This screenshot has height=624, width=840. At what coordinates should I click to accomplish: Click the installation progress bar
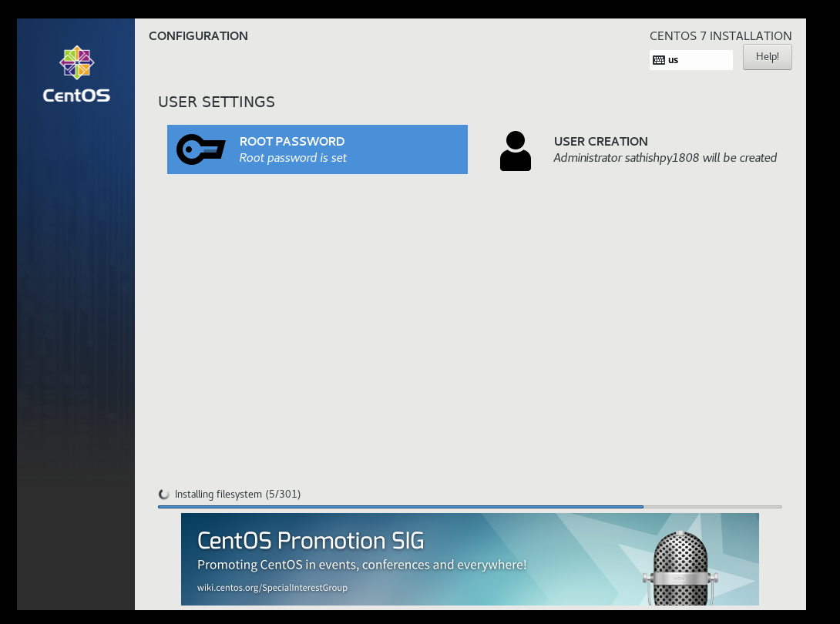[x=470, y=507]
